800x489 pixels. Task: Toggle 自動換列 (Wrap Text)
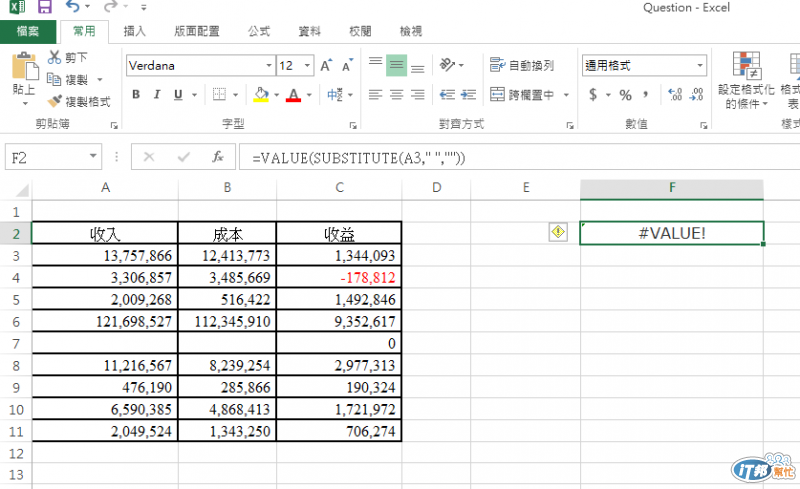pyautogui.click(x=522, y=65)
